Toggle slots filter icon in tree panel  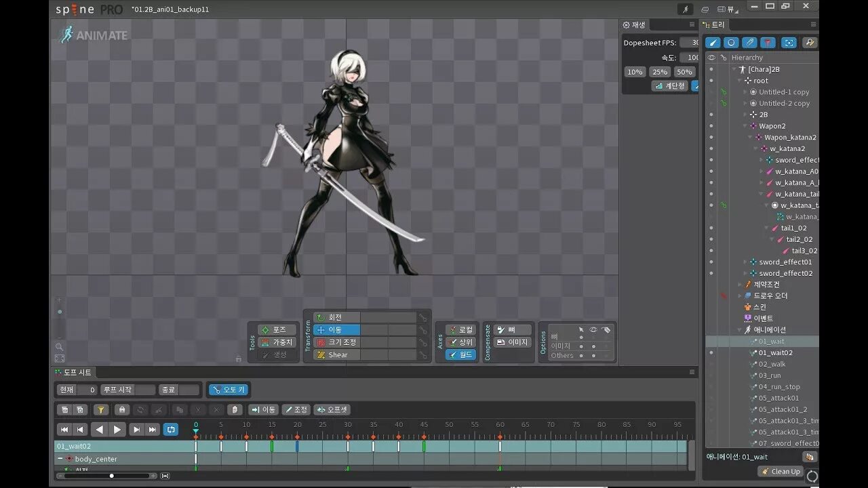tap(731, 42)
